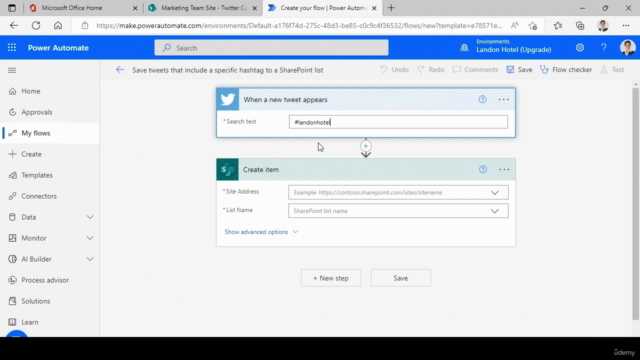Open the browser Collections icon
This screenshot has width=640, height=360.
(580, 26)
